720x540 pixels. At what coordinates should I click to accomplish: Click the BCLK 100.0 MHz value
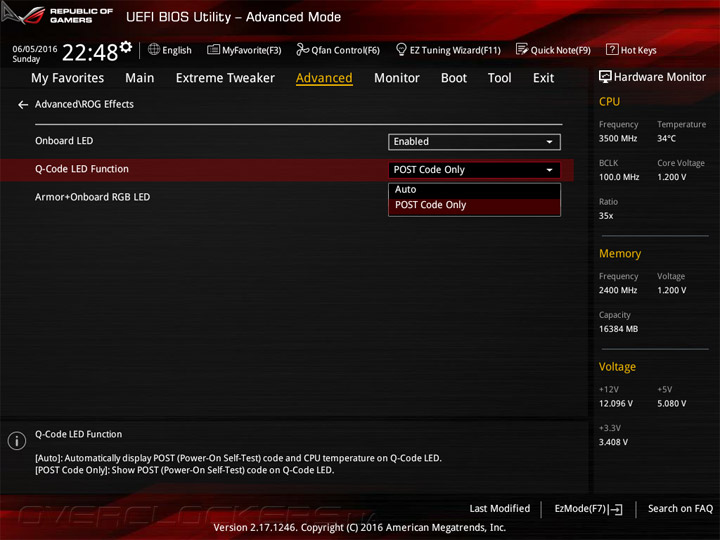[619, 177]
